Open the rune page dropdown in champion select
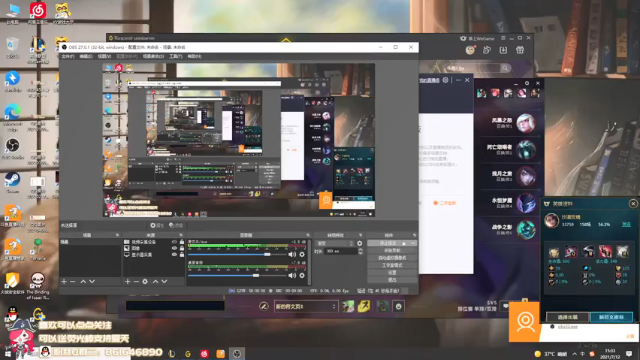 click(306, 306)
